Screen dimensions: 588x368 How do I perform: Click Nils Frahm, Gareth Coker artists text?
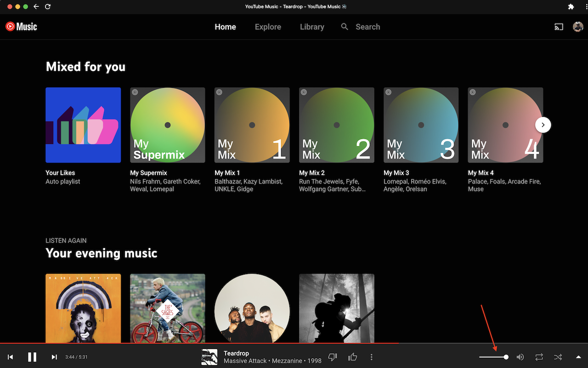click(x=165, y=185)
